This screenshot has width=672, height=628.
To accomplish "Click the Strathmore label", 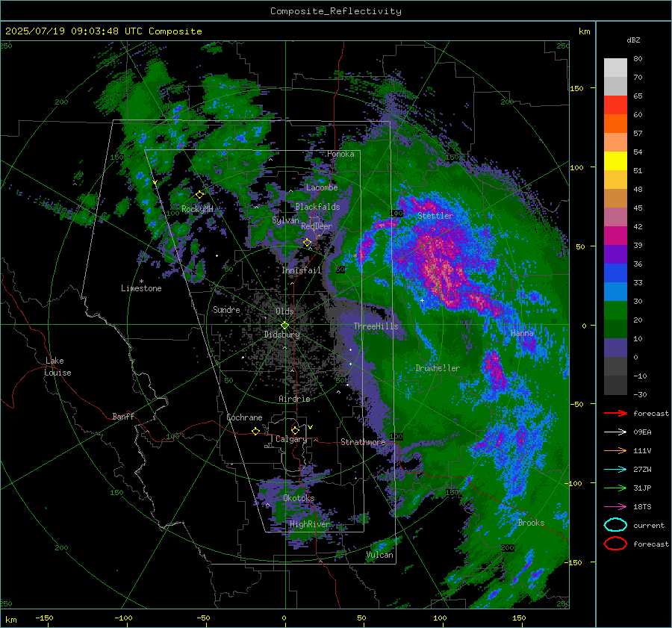I will pyautogui.click(x=363, y=442).
